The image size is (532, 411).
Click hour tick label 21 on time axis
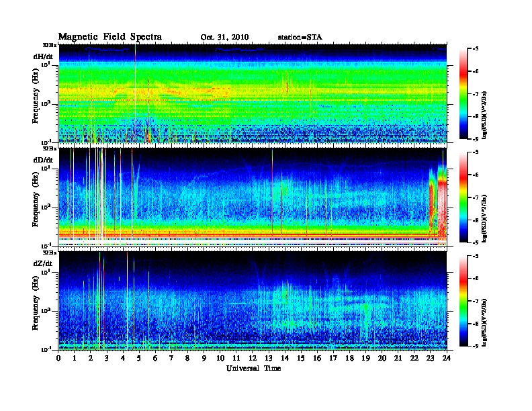pyautogui.click(x=398, y=358)
